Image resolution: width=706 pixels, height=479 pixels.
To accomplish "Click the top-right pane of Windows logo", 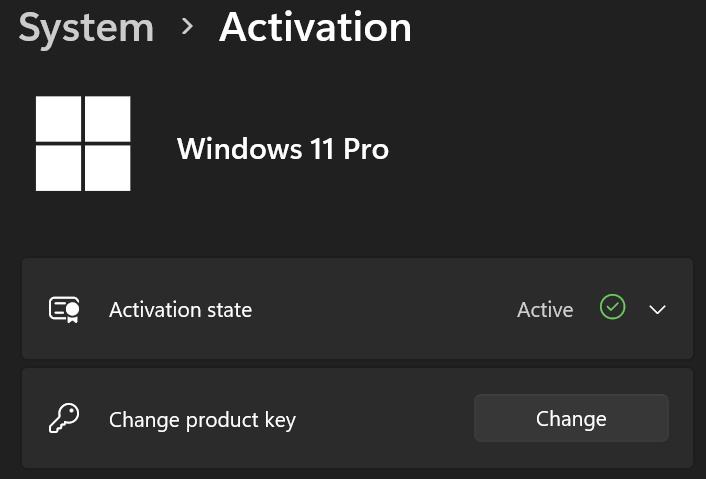I will (x=107, y=119).
